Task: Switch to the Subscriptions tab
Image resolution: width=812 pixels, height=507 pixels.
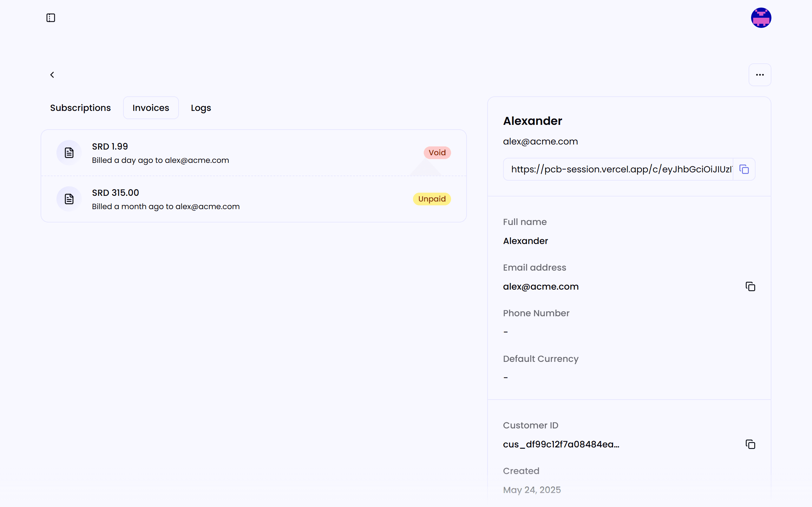Action: pyautogui.click(x=80, y=108)
